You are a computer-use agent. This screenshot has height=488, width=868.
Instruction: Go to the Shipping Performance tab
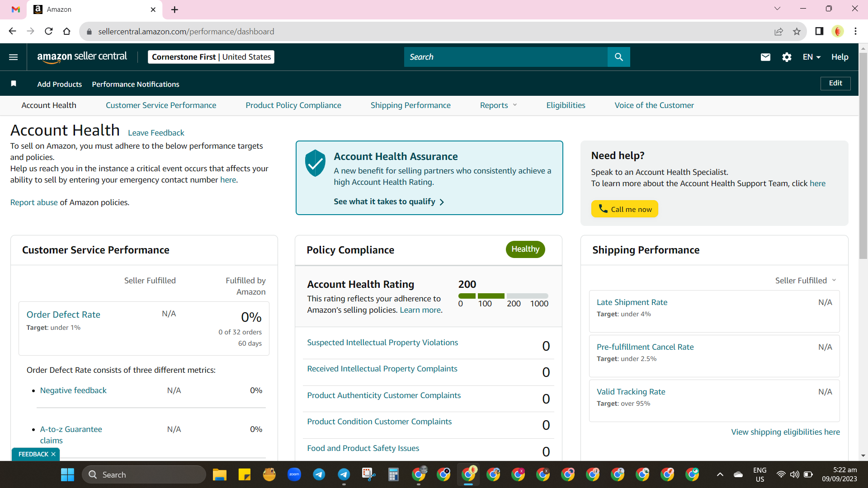[x=410, y=105]
